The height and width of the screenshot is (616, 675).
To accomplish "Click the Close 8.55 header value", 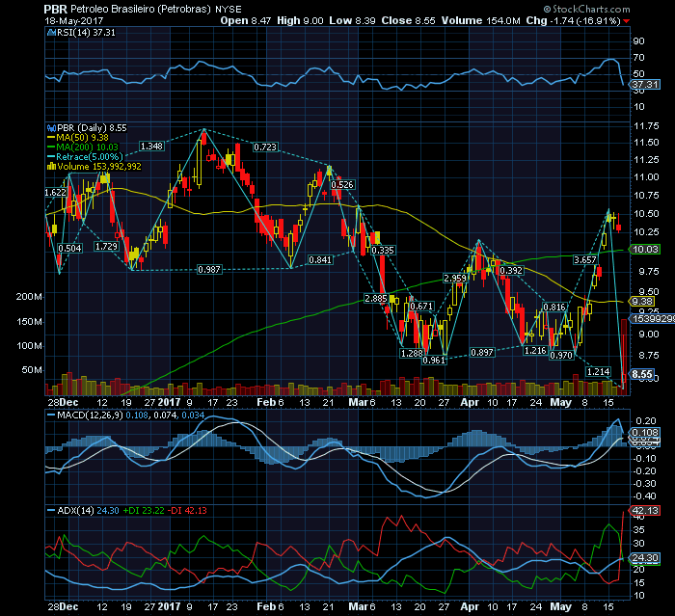I will click(408, 20).
